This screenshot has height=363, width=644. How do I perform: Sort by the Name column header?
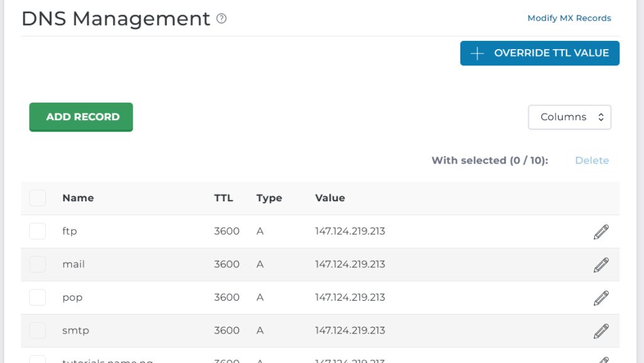point(78,198)
